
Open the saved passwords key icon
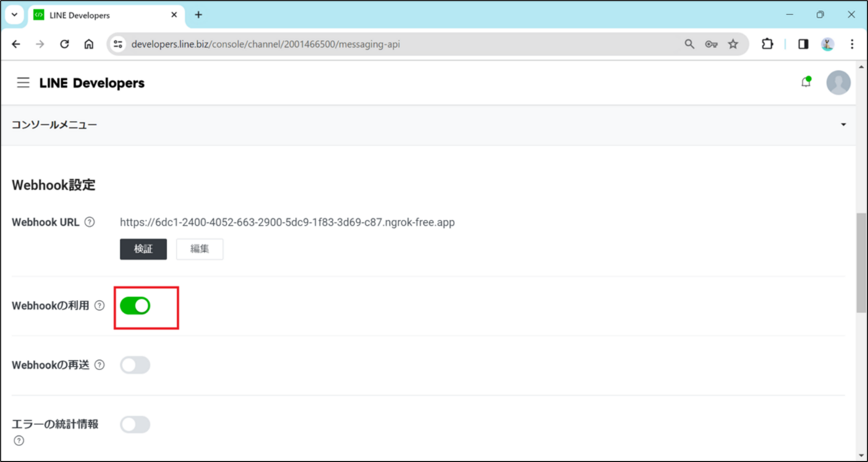(711, 44)
